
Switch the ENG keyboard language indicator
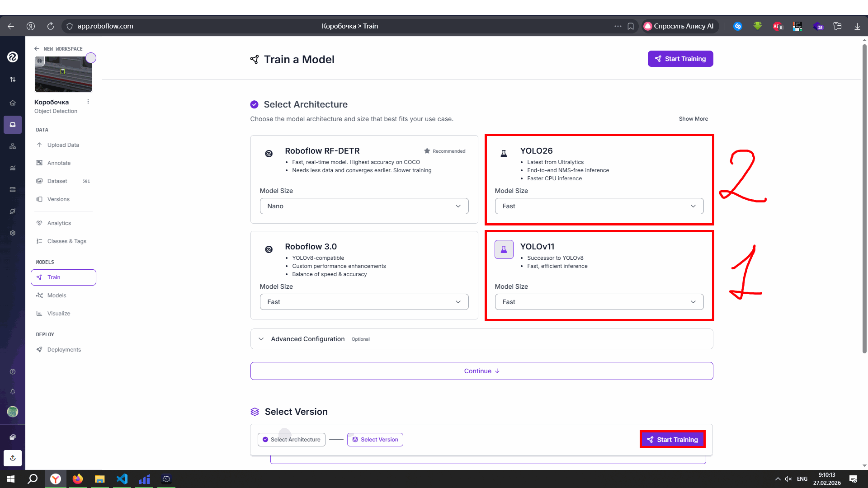[802, 479]
